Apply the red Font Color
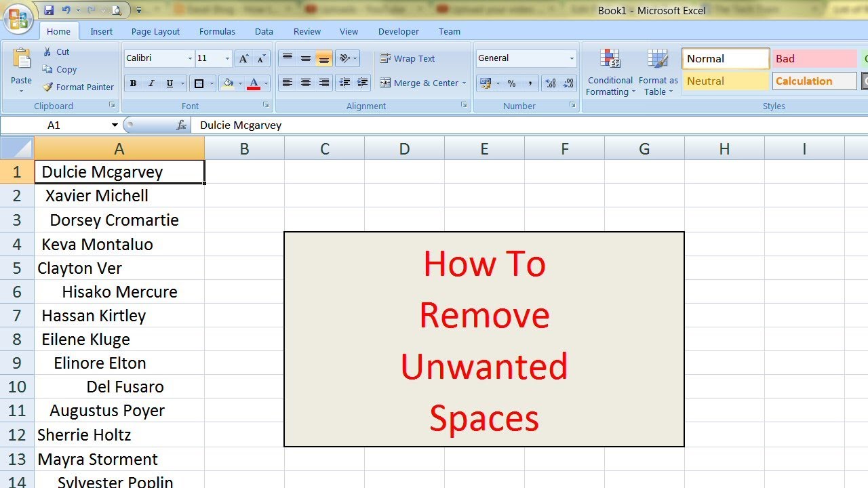 (x=254, y=83)
